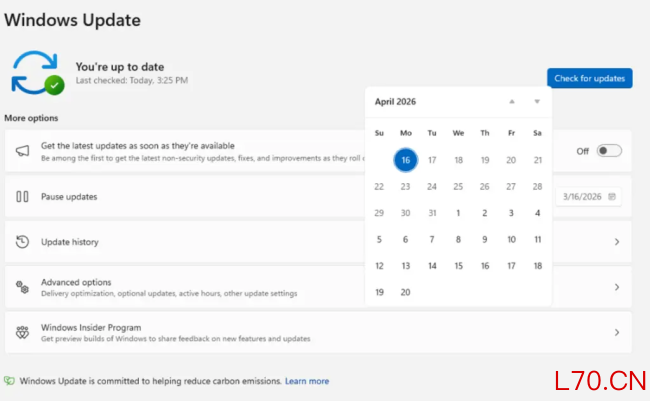Image resolution: width=650 pixels, height=401 pixels.
Task: Click the update status sync icon
Action: pyautogui.click(x=37, y=73)
